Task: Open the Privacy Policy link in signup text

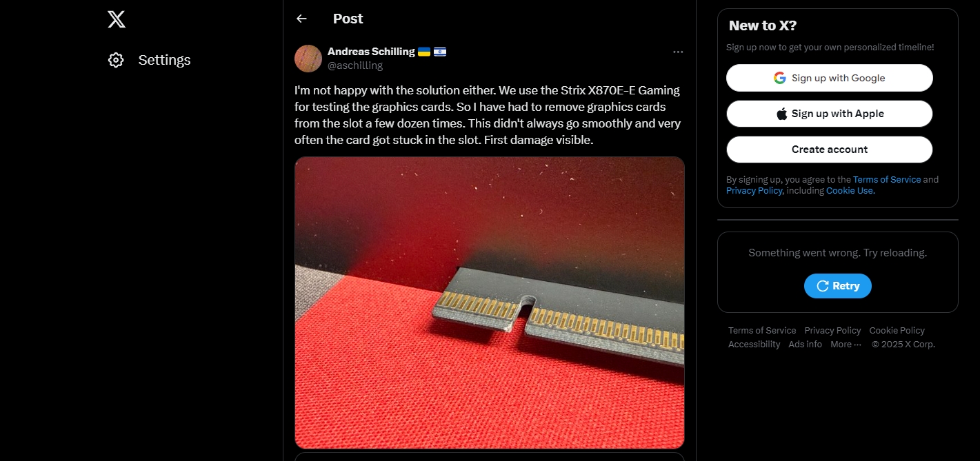Action: [754, 191]
